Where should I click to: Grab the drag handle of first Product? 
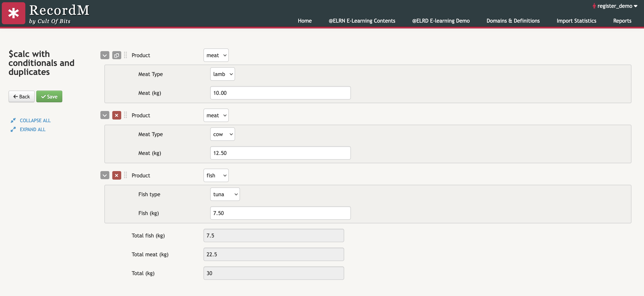(x=125, y=55)
